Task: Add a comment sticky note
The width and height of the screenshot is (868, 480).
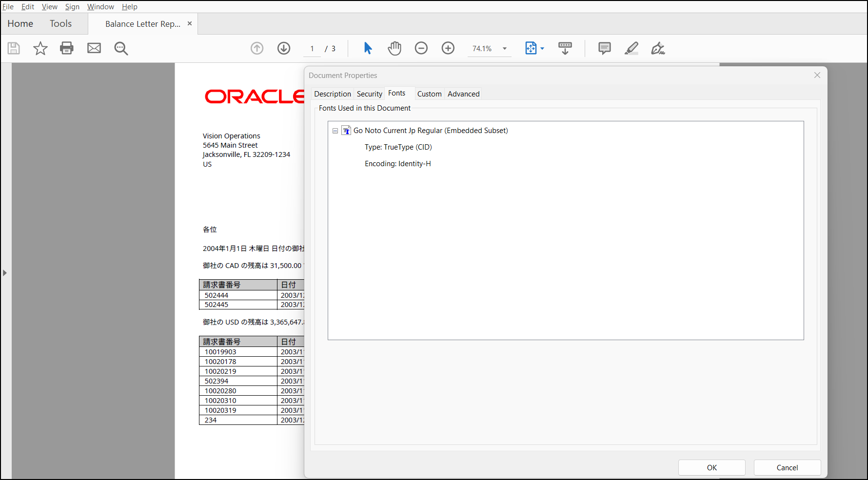Action: pyautogui.click(x=604, y=48)
